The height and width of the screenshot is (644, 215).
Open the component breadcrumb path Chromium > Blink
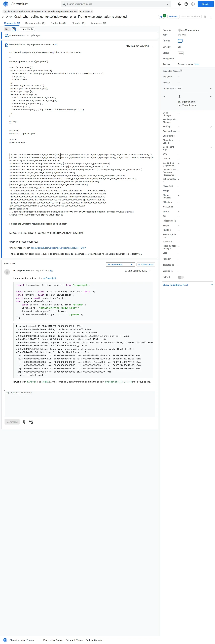click(x=40, y=12)
